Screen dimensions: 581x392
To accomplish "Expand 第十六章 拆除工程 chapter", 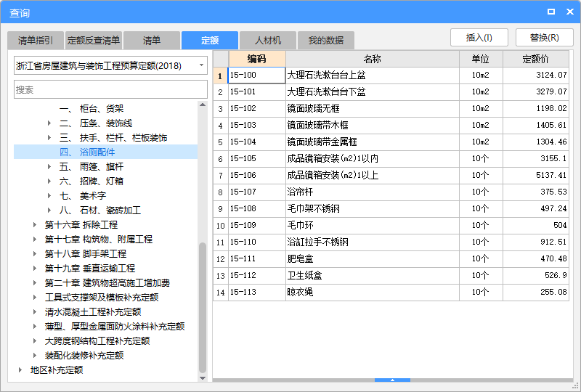I will (34, 224).
